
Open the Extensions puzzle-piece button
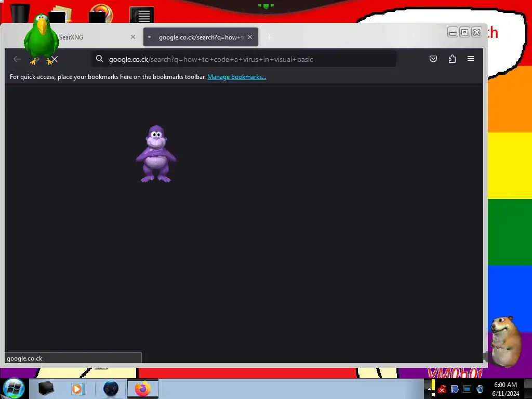(x=452, y=59)
